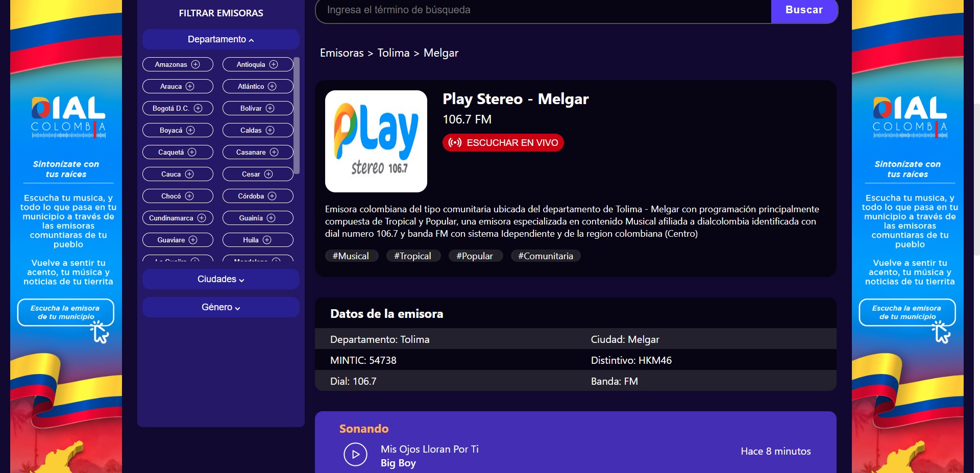This screenshot has height=473, width=980.
Task: Click the plus icon beside Cundinamarca
Action: [x=202, y=218]
